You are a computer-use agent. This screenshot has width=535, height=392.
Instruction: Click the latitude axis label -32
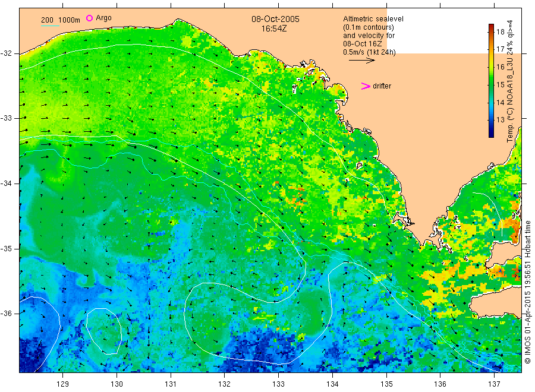point(6,53)
